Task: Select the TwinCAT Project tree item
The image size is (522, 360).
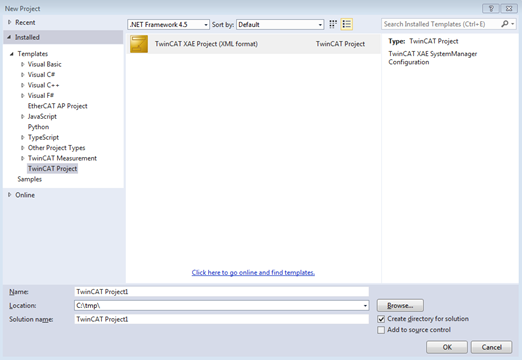Action: pos(52,169)
